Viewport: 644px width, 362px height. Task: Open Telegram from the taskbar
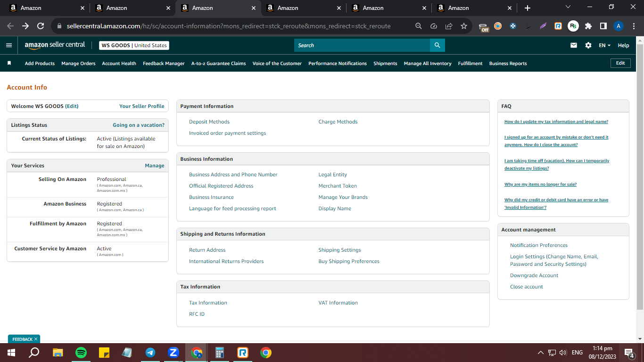(x=150, y=353)
